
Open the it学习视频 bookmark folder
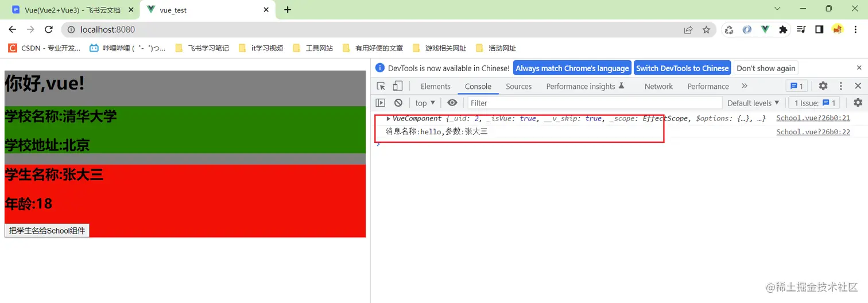[261, 48]
